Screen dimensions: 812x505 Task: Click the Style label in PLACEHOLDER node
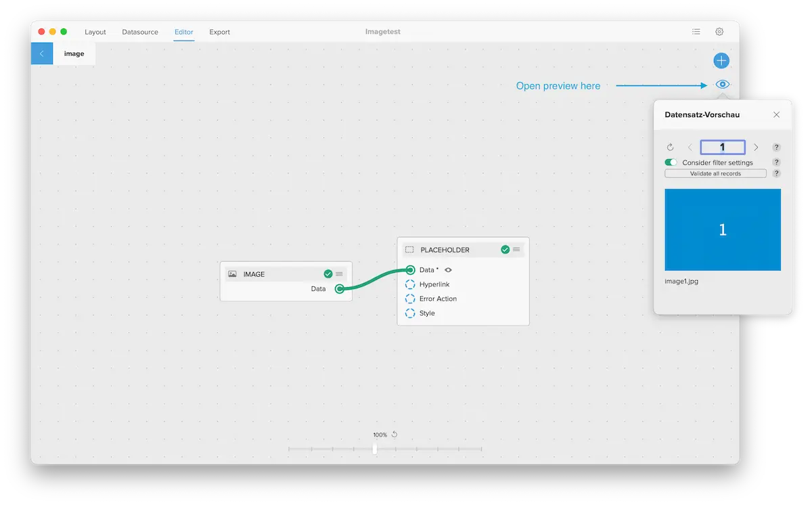click(427, 313)
